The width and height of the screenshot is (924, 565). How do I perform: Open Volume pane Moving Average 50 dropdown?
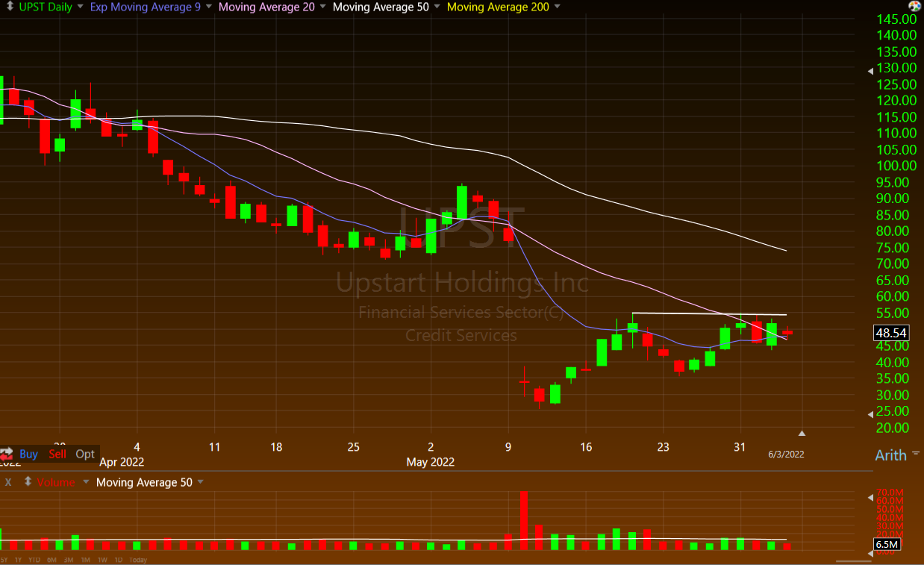point(200,482)
